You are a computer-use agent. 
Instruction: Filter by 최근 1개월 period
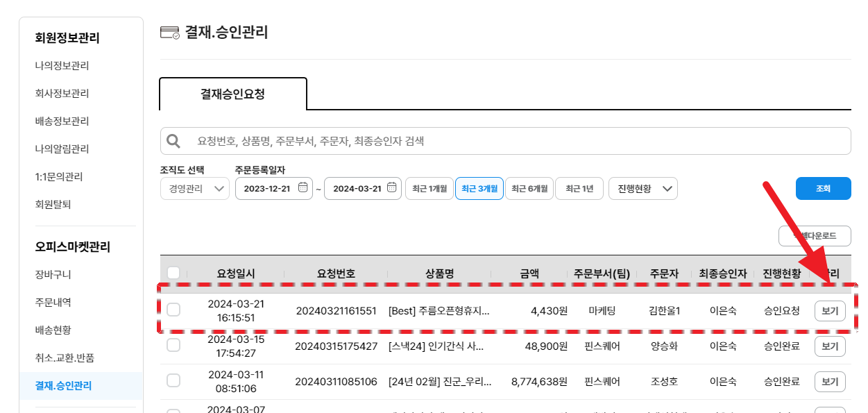pyautogui.click(x=429, y=189)
